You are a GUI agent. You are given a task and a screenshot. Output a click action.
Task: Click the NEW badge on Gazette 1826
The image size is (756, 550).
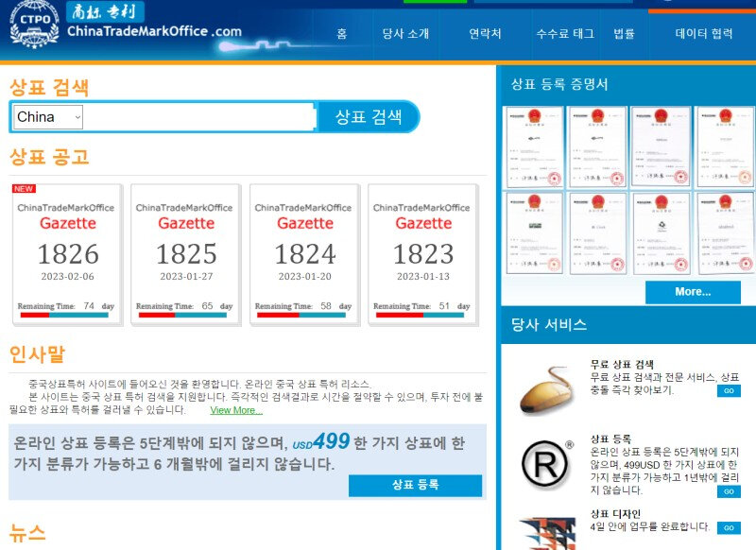point(24,188)
